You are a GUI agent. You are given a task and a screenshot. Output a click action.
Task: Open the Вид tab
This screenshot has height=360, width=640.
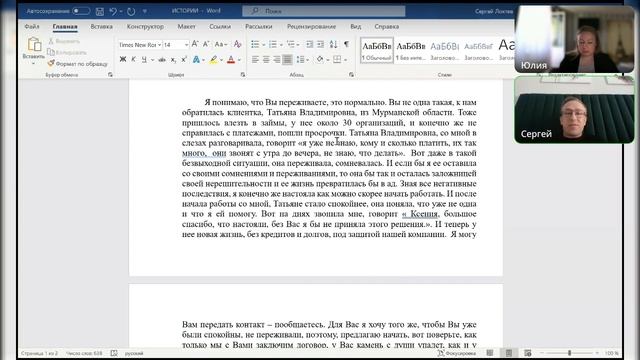click(356, 27)
